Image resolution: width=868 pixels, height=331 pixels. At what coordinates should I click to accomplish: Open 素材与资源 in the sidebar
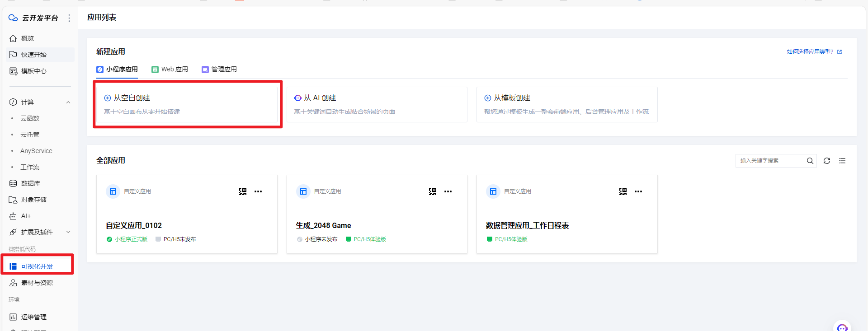(x=40, y=283)
